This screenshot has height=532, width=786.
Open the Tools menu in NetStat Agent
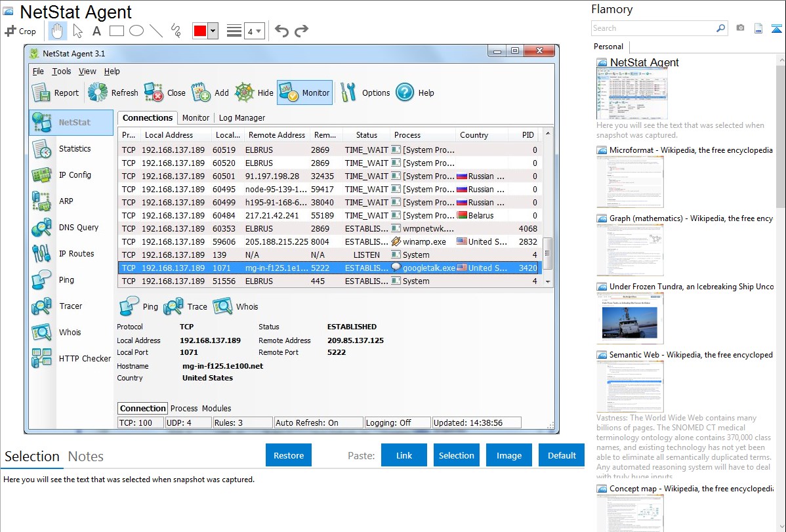(62, 72)
